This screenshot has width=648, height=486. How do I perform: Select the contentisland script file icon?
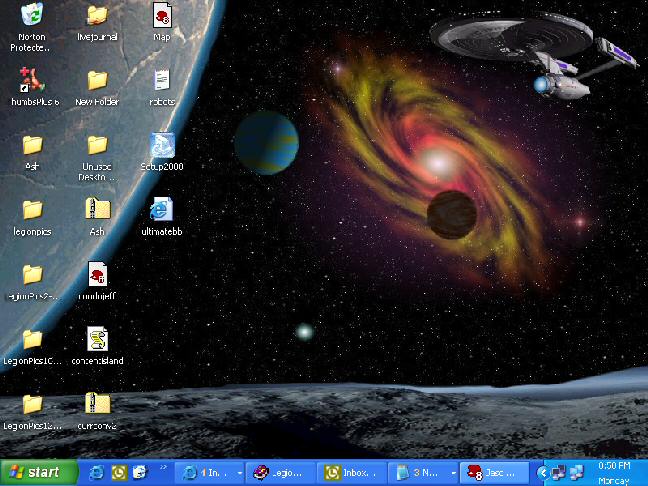pyautogui.click(x=98, y=338)
